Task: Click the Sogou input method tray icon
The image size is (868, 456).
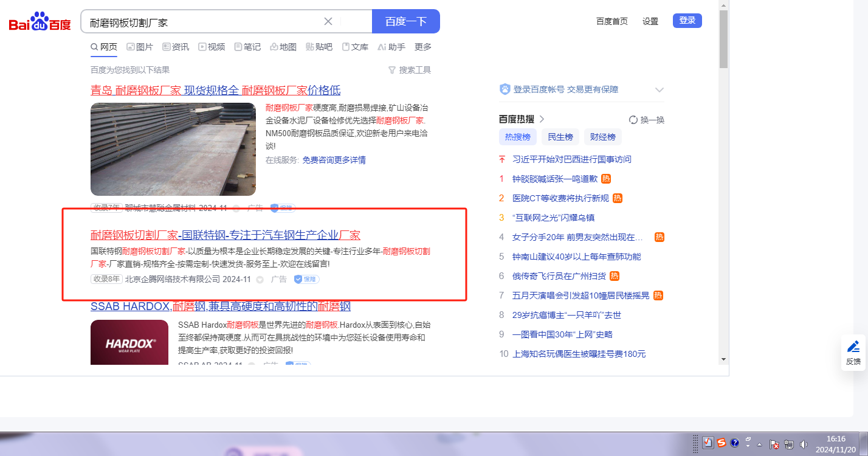Action: tap(721, 443)
